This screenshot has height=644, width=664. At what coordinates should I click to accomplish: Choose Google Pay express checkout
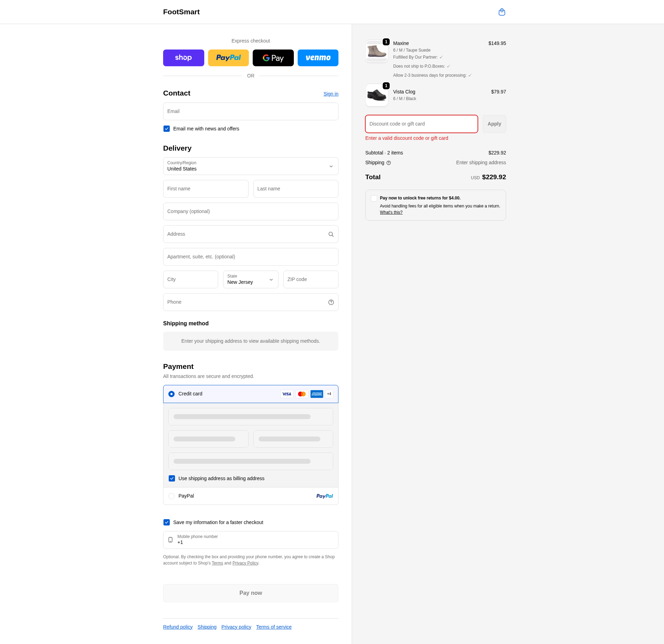(x=273, y=58)
